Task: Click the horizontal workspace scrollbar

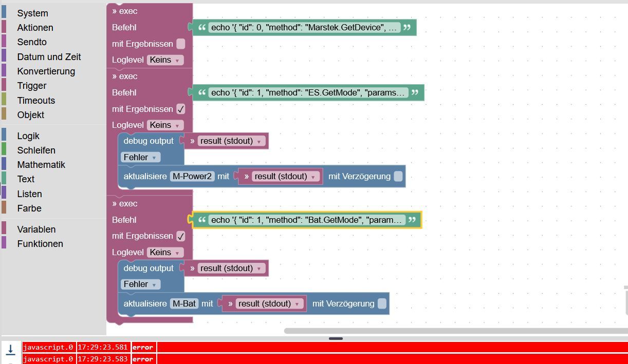Action: [455, 331]
